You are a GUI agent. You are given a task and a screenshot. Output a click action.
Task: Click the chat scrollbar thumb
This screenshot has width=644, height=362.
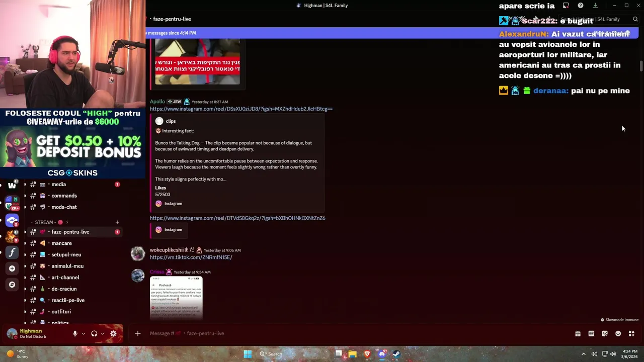[x=641, y=66]
